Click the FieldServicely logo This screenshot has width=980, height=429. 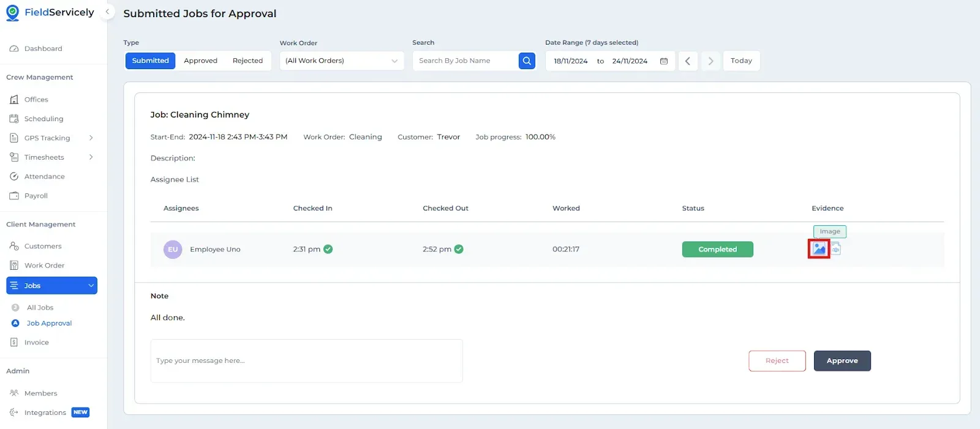click(50, 12)
